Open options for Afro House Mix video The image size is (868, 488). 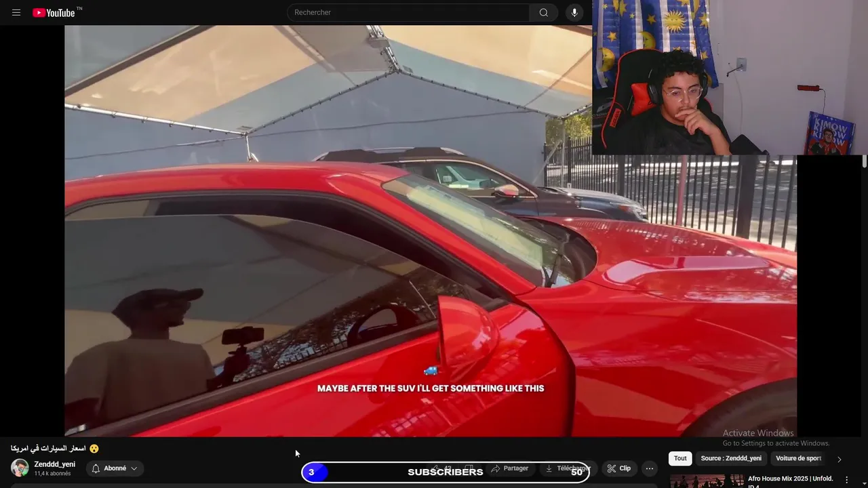click(846, 480)
